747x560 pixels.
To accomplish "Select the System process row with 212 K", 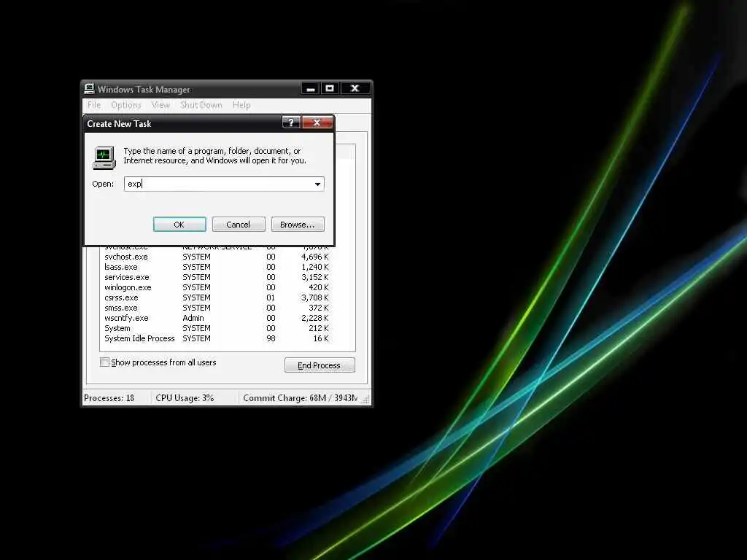I will [x=217, y=329].
